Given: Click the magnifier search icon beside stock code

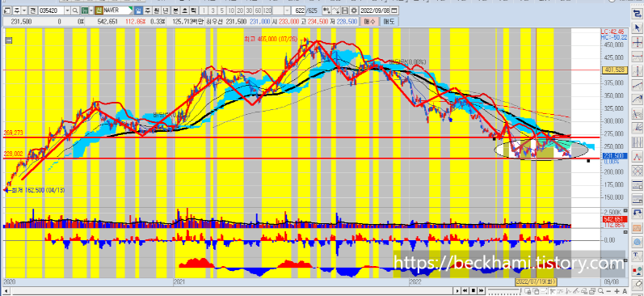Looking at the screenshot, I should tap(75, 11).
